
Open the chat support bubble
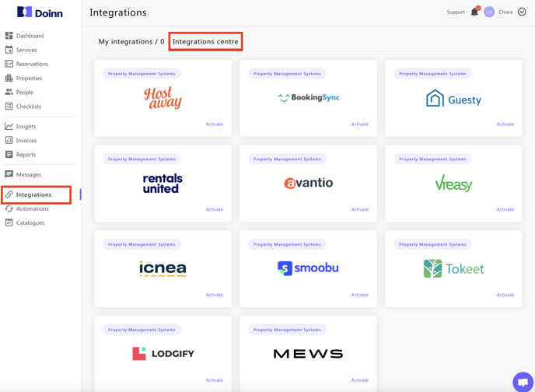click(x=523, y=382)
